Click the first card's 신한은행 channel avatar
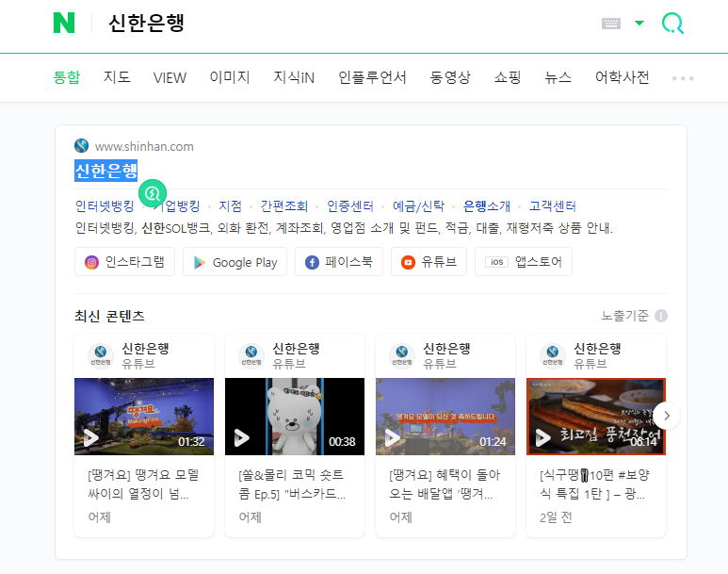Viewport: 728px width, 574px height. [x=100, y=355]
